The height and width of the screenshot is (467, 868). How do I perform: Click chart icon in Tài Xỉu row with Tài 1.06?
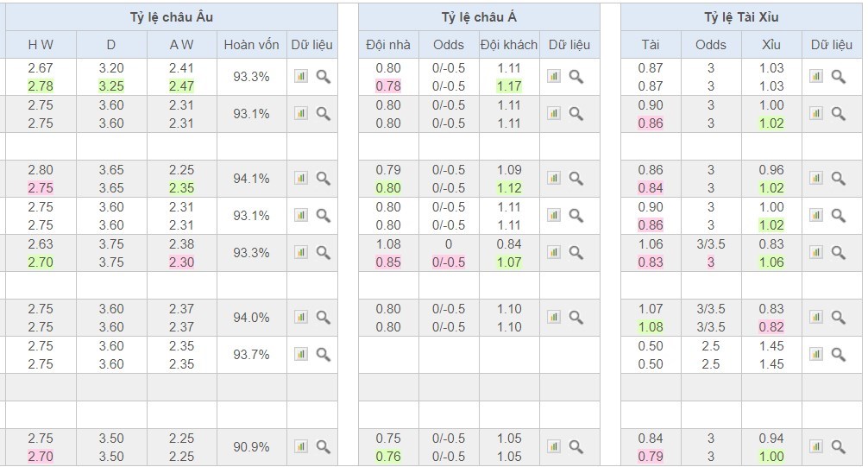[816, 253]
